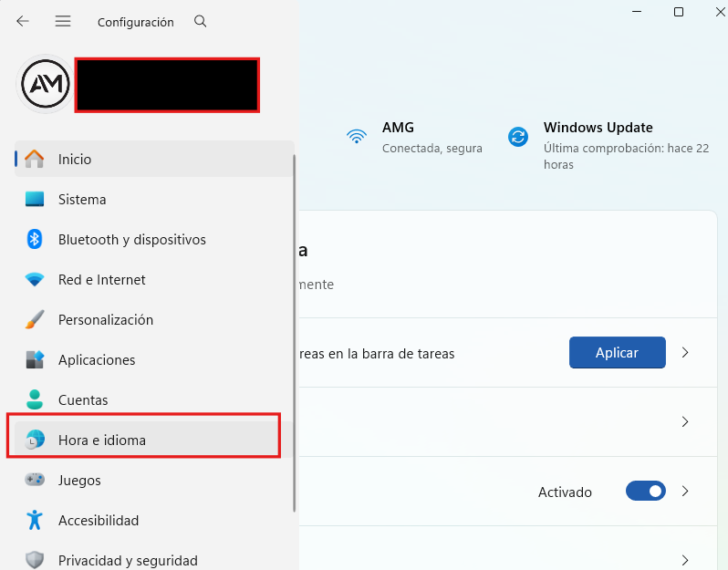Turn off the Activado toggle switch
The image size is (728, 570).
pyautogui.click(x=645, y=491)
